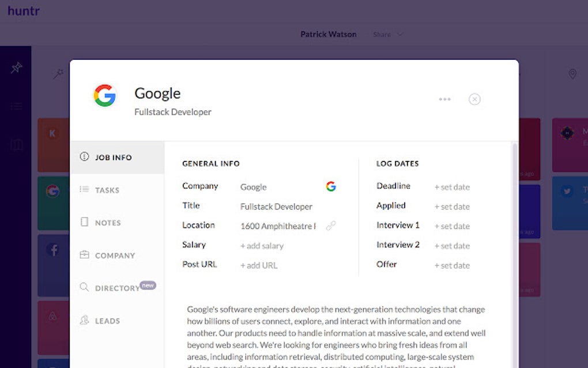Click the link icon beside the Location field

coord(330,226)
